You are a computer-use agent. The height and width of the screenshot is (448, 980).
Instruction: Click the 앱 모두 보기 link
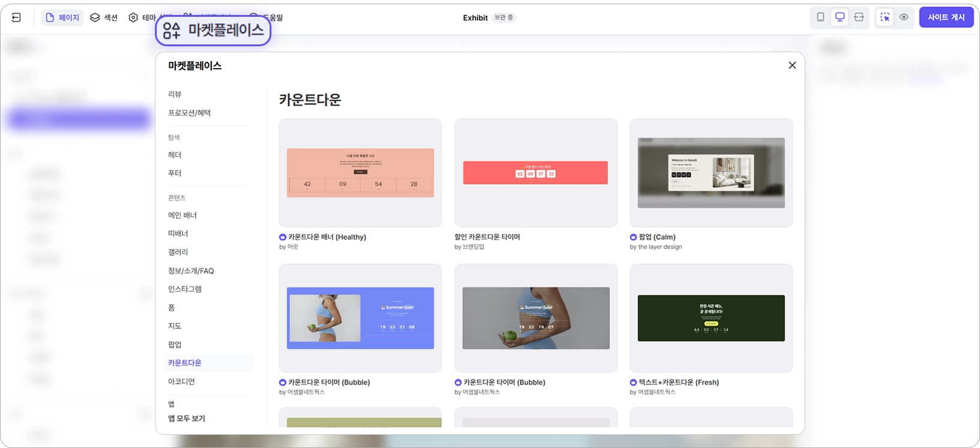pos(187,419)
